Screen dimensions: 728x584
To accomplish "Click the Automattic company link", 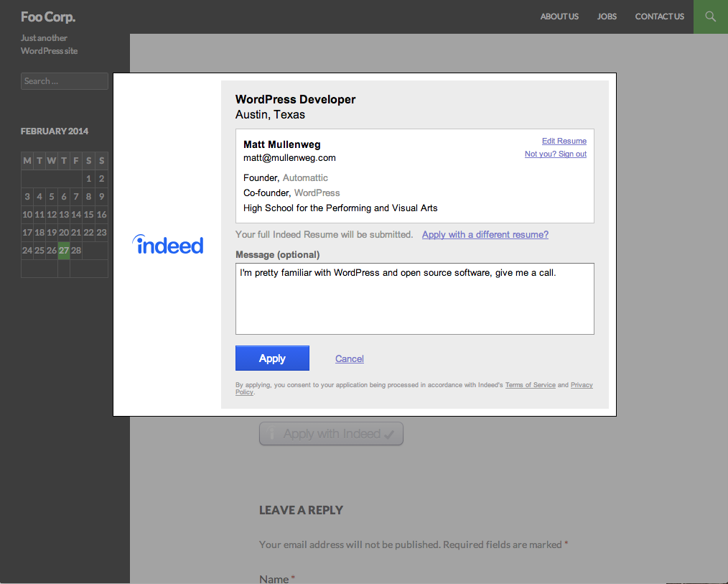I will click(x=305, y=178).
